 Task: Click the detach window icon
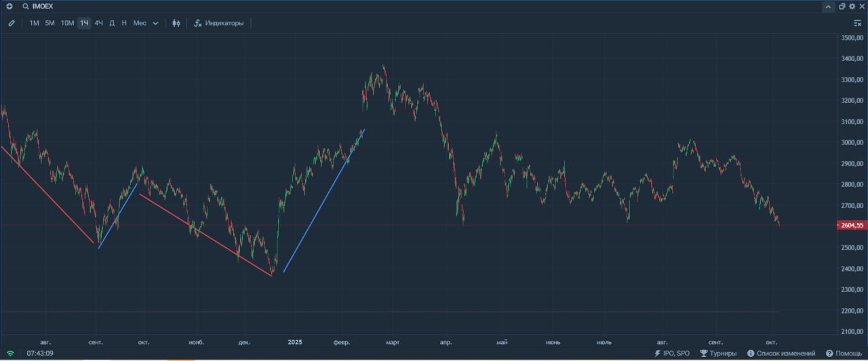pos(842,6)
